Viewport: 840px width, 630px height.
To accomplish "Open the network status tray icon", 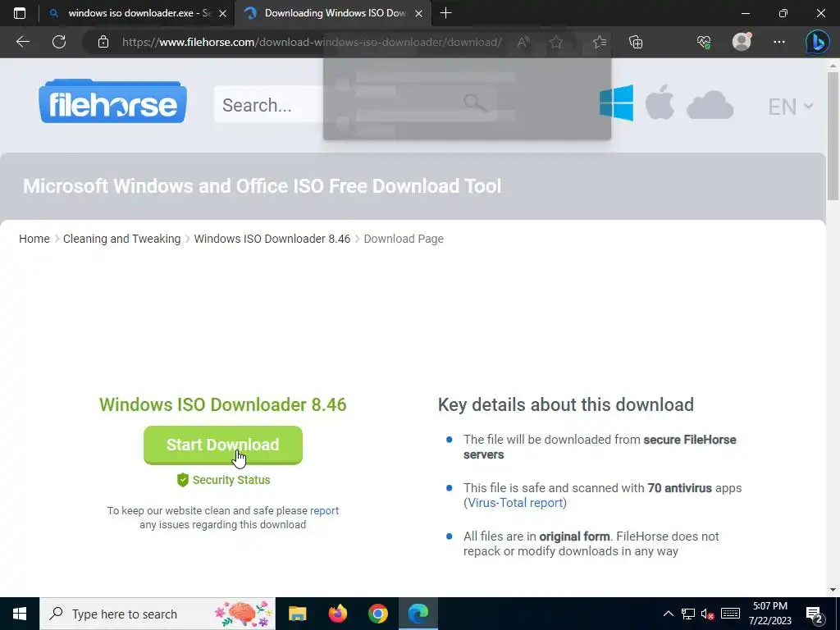I will pyautogui.click(x=688, y=614).
